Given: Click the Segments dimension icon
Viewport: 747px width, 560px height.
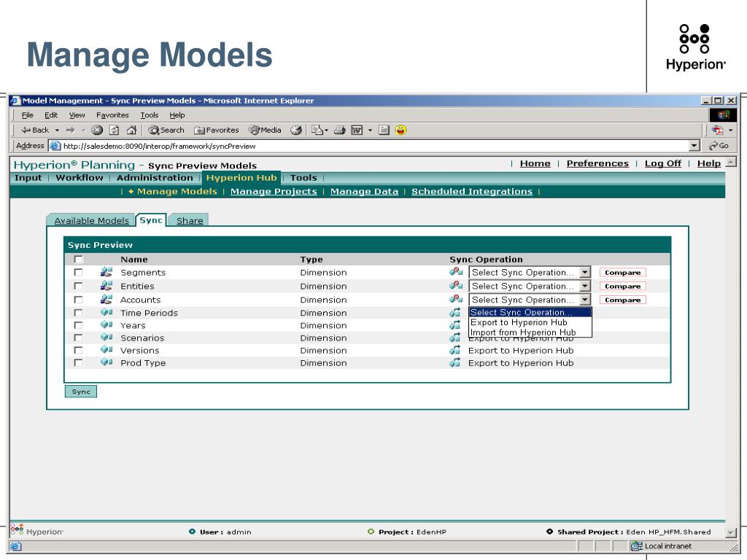Looking at the screenshot, I should (107, 272).
